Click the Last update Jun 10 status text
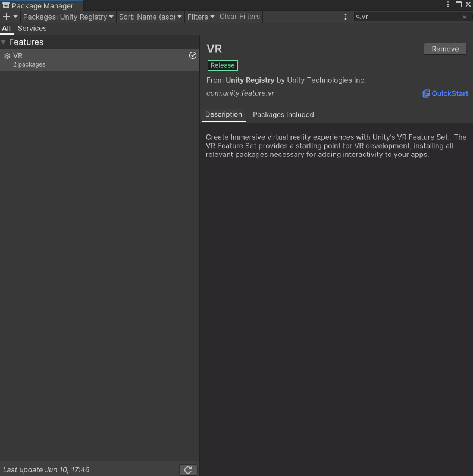Screen dimensions: 473x476 point(46,470)
